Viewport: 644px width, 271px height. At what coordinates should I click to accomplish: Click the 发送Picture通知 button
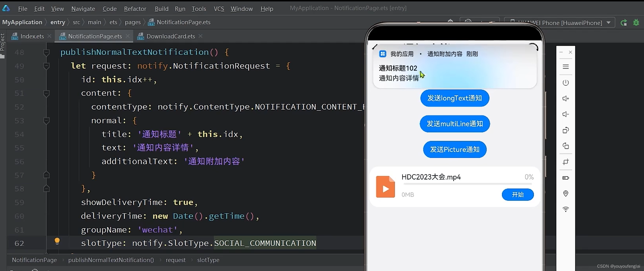tap(455, 149)
